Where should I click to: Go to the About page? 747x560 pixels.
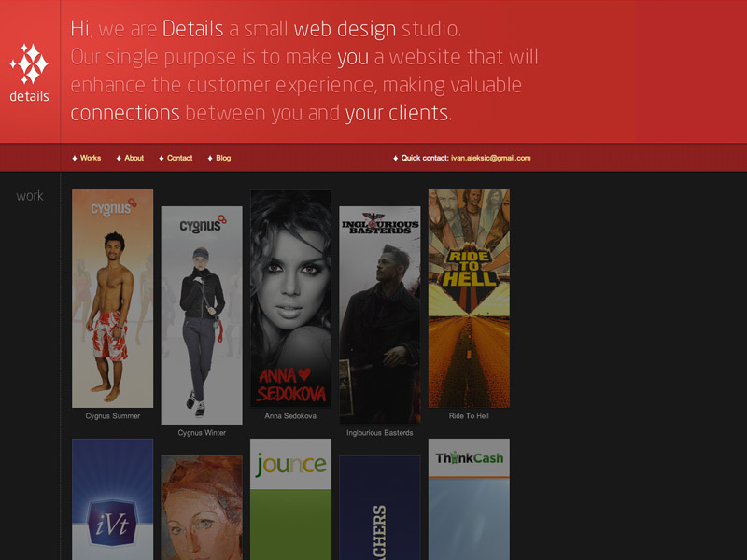tap(134, 158)
